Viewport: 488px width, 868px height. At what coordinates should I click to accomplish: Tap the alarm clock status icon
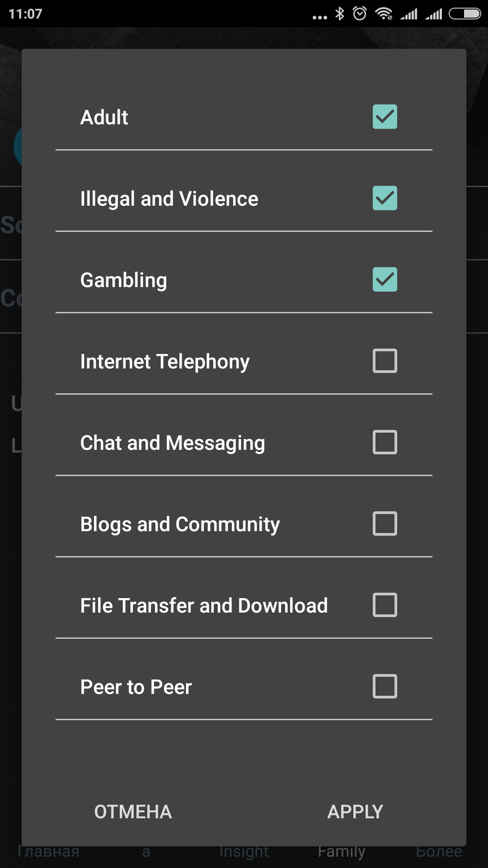360,14
